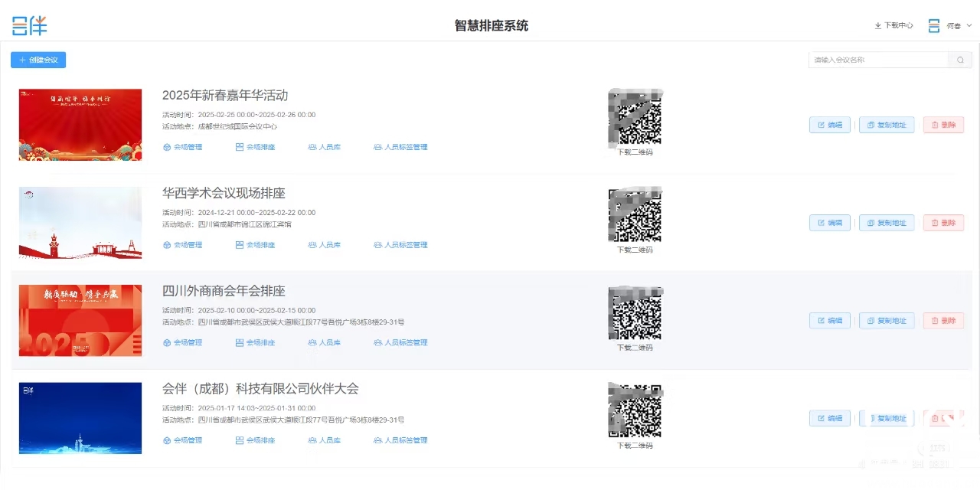Copy the address of 华西学术会议现场排座
980x490 pixels.
(x=887, y=223)
